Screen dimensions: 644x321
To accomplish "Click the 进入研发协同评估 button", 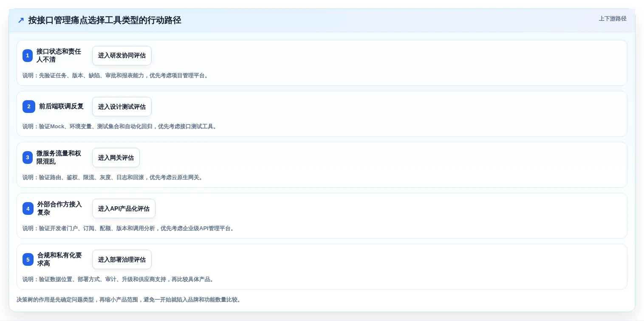I will click(x=122, y=56).
